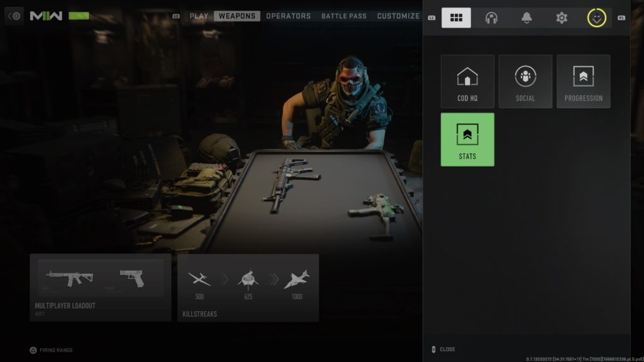Open the settings gear icon
644x362 pixels.
(562, 18)
